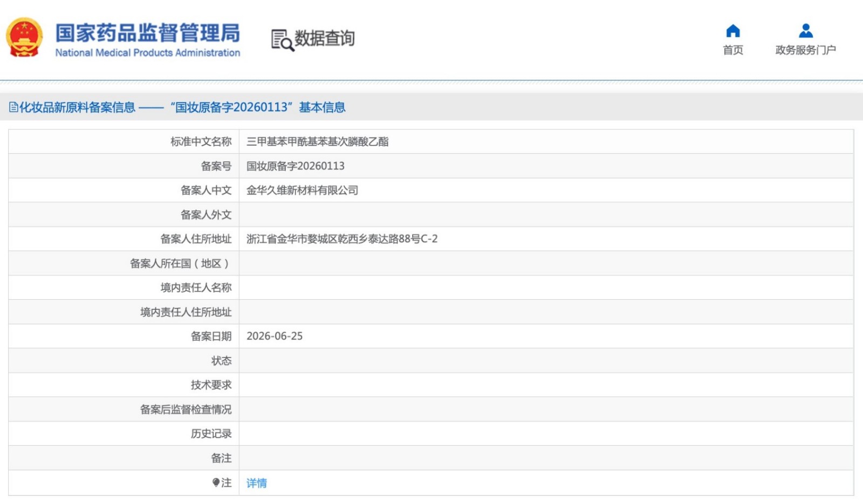The height and width of the screenshot is (504, 863).
Task: Click the 境内责任人名称 label cell
Action: [124, 288]
